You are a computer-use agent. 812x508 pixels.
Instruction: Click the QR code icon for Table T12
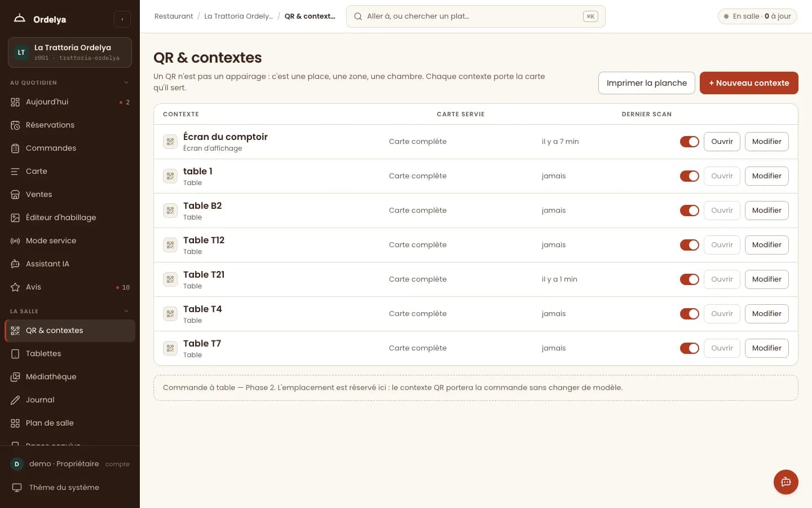tap(170, 245)
